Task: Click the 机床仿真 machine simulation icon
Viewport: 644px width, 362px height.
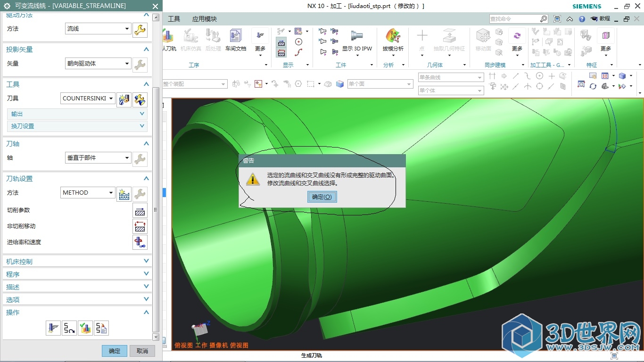Action: [x=191, y=40]
